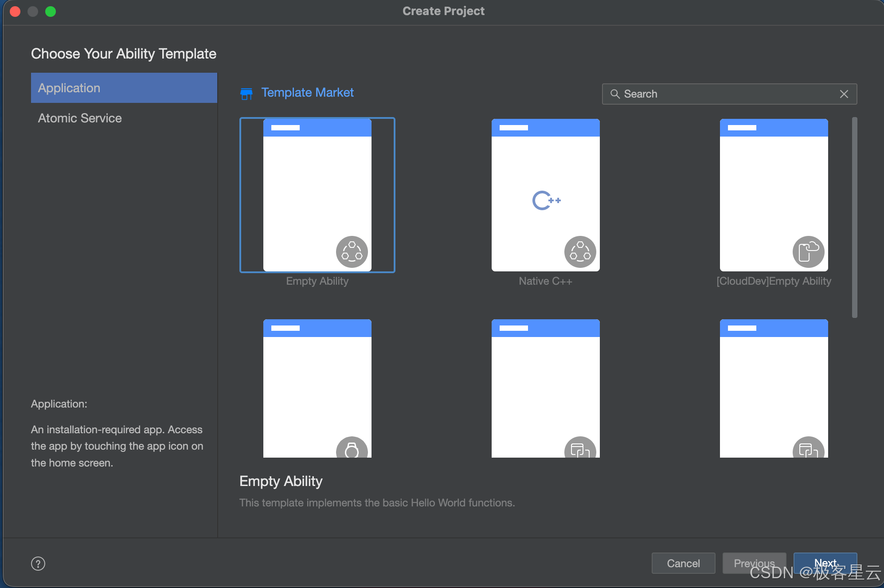Click the magnifier icon in Search field
Screen dimensions: 884x588
click(615, 94)
